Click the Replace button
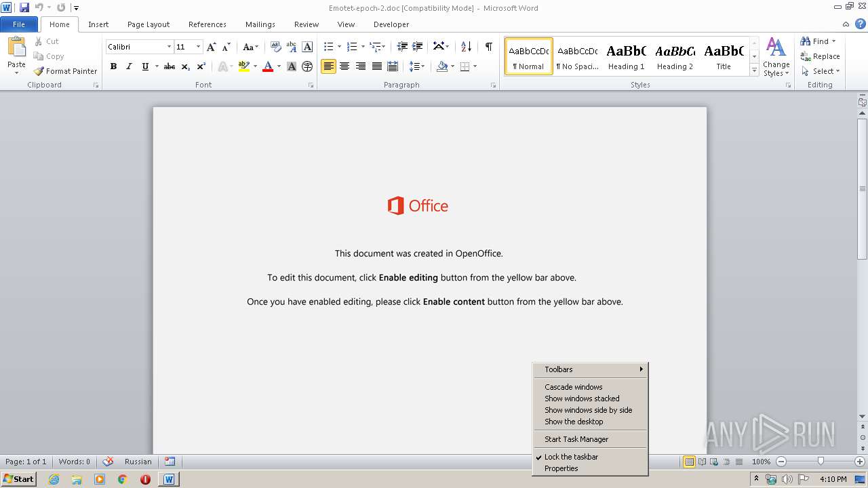 pos(821,56)
